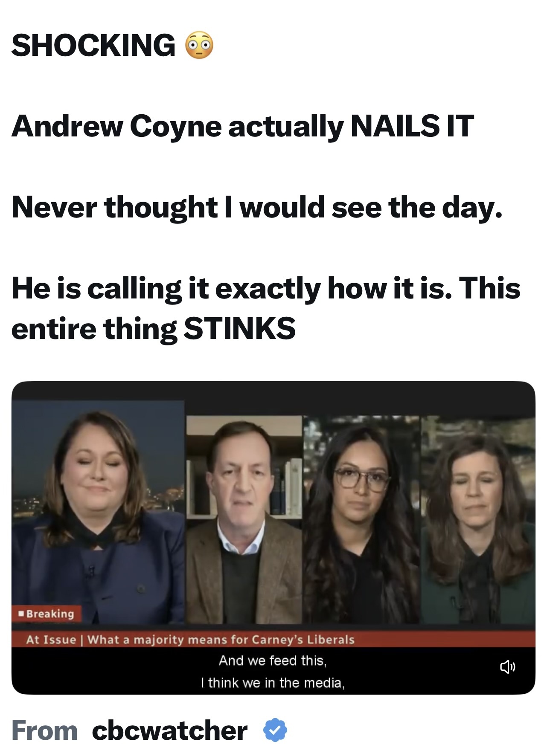Click the 'At Issue' red headline banner
This screenshot has width=547, height=756.
(x=273, y=639)
